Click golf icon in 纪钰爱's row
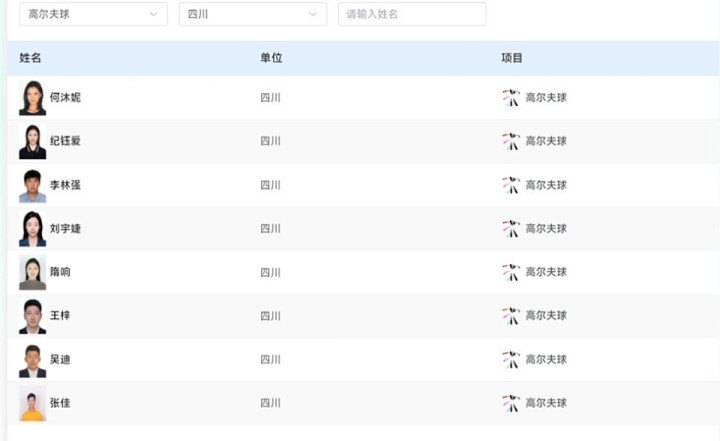Image resolution: width=720 pixels, height=441 pixels. (511, 141)
